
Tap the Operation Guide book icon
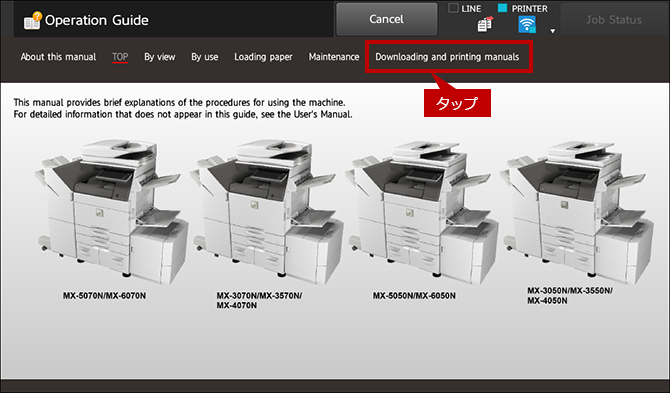coord(33,20)
